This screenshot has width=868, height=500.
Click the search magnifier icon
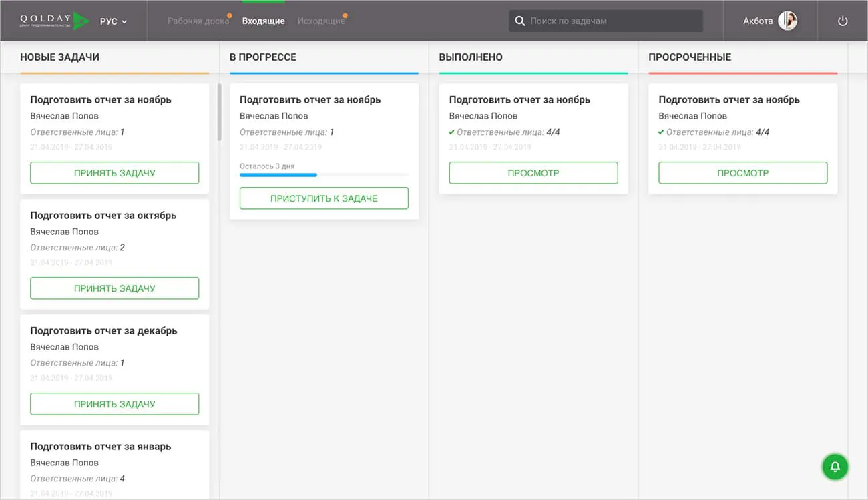(520, 21)
